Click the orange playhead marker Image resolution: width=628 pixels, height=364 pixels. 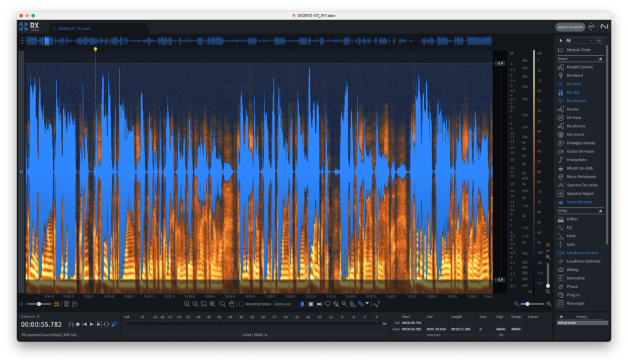click(x=95, y=49)
